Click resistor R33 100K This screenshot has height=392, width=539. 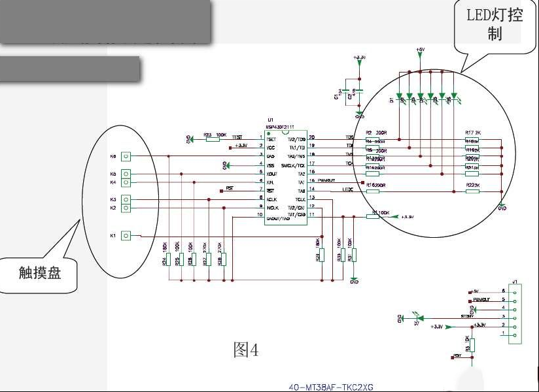pyautogui.click(x=343, y=255)
